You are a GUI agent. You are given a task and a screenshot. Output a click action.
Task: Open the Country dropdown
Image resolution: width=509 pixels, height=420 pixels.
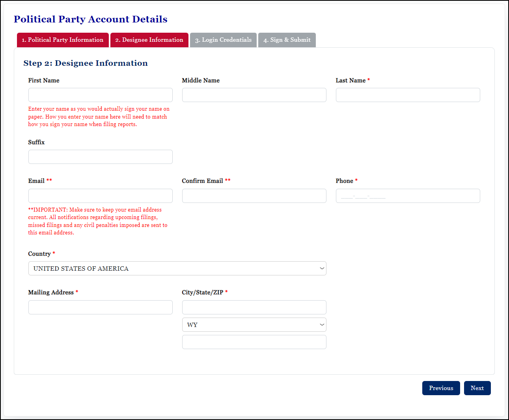[177, 268]
